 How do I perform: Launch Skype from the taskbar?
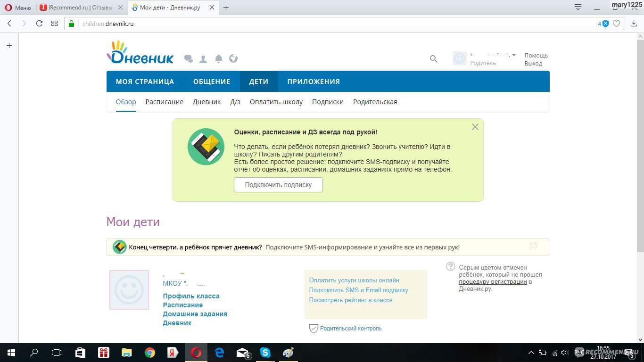pyautogui.click(x=265, y=353)
